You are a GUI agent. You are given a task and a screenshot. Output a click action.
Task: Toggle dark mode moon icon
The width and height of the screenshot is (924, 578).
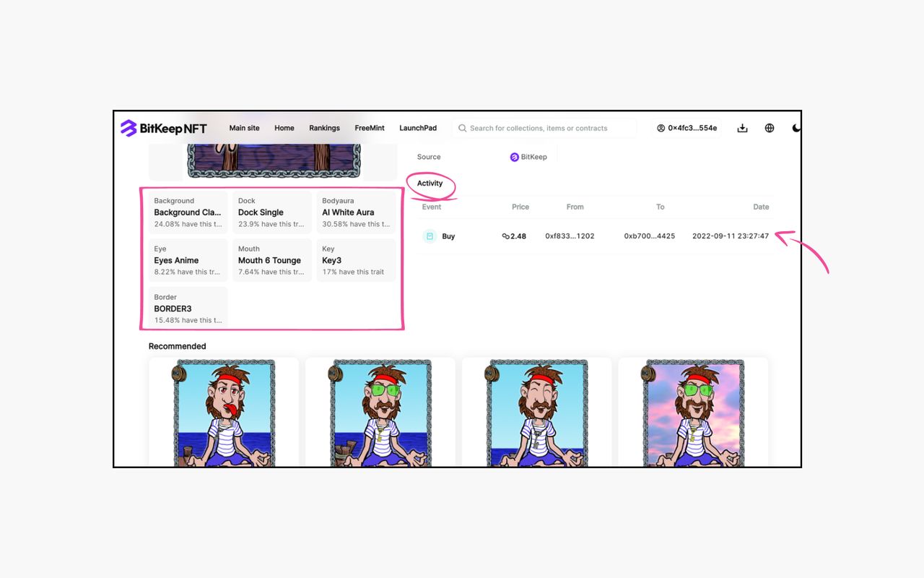[x=796, y=128]
